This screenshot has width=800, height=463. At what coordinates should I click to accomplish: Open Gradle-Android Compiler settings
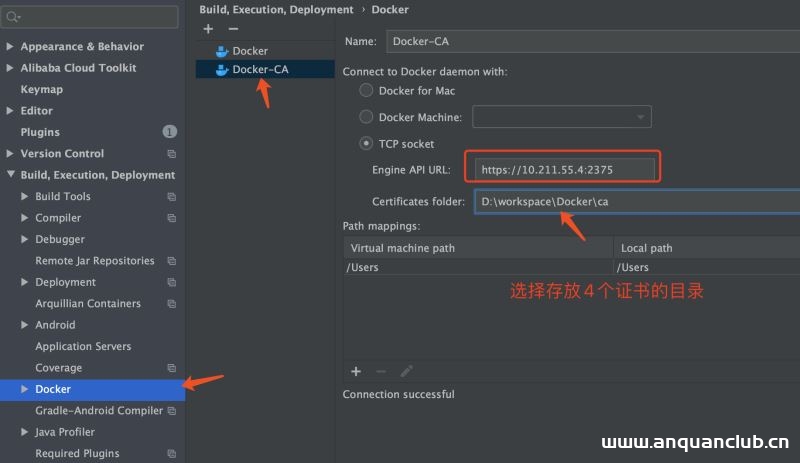(99, 411)
